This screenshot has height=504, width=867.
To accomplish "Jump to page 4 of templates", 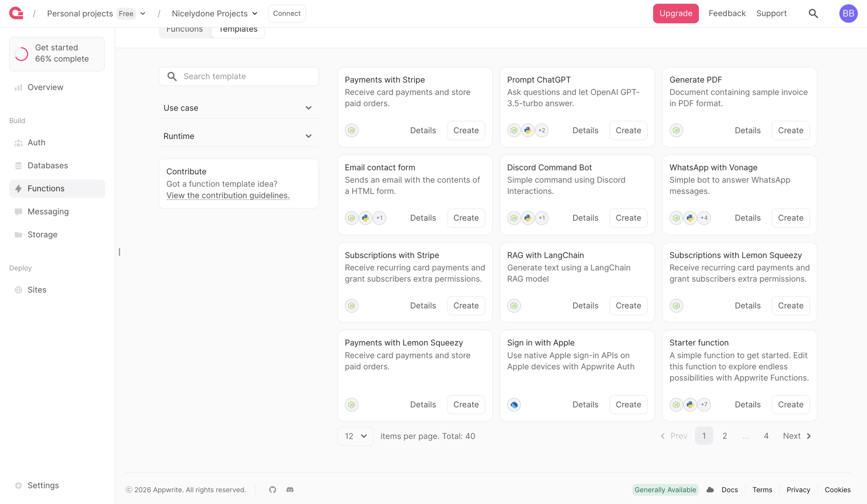I will coord(766,436).
